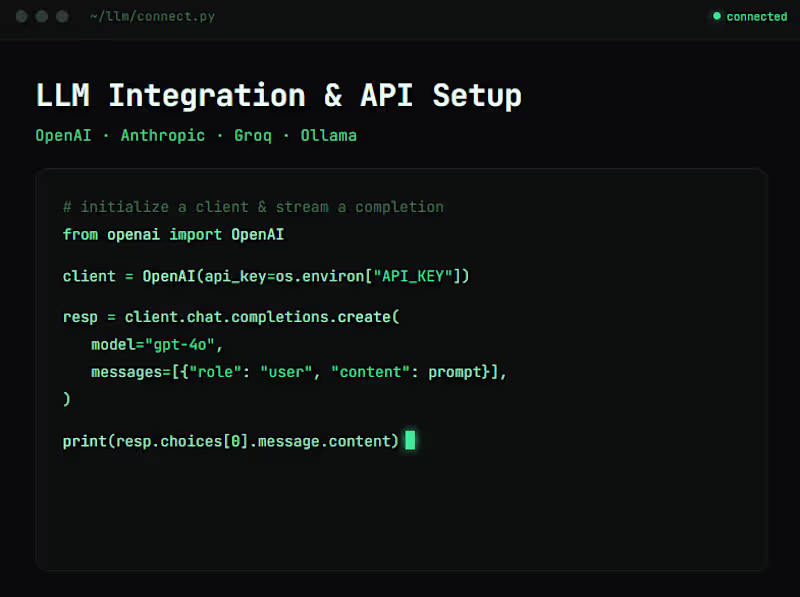Viewport: 800px width, 597px height.
Task: Click the model="gpt-4o" argument
Action: click(157, 345)
